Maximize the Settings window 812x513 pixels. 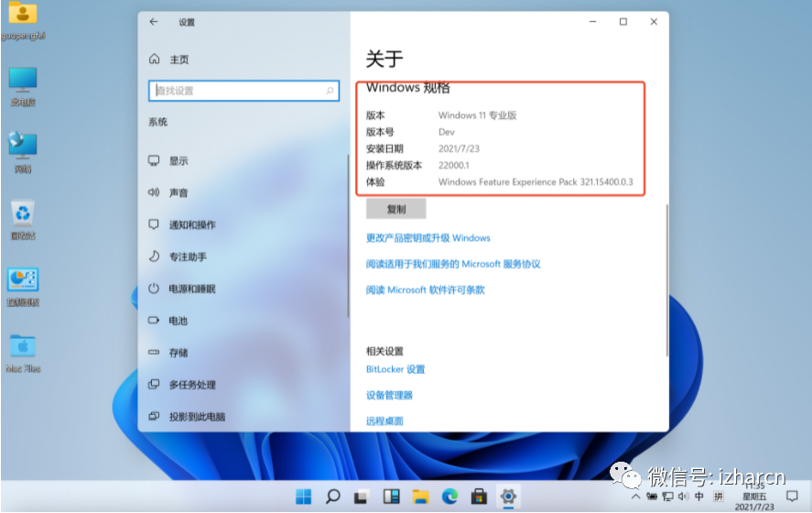(623, 22)
